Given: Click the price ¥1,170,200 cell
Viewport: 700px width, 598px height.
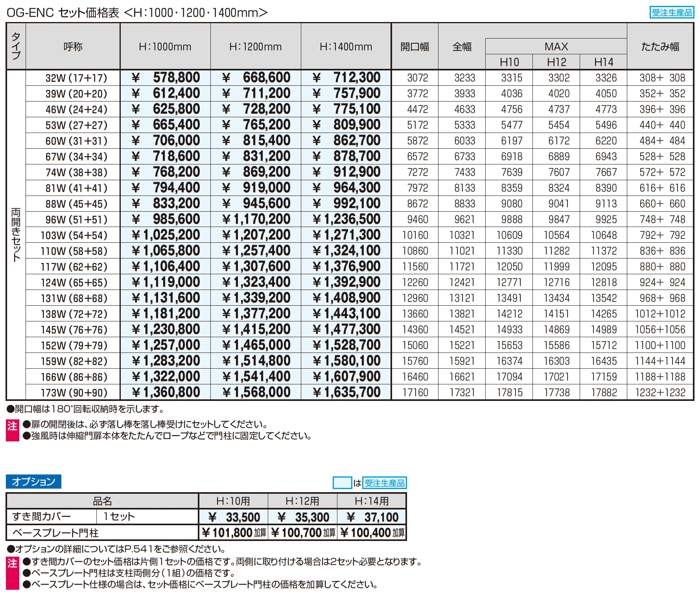Looking at the screenshot, I should pos(256,220).
